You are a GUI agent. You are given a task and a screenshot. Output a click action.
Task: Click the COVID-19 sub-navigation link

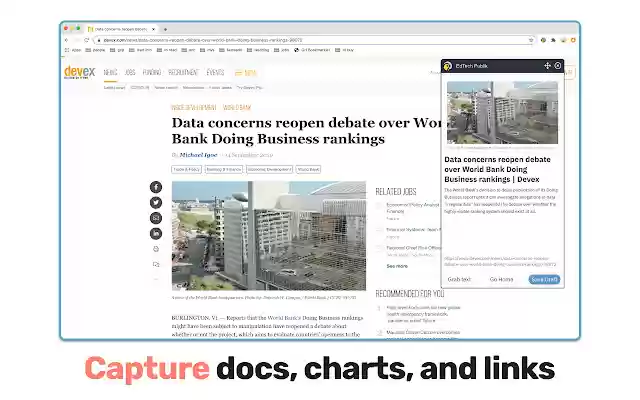tap(140, 88)
